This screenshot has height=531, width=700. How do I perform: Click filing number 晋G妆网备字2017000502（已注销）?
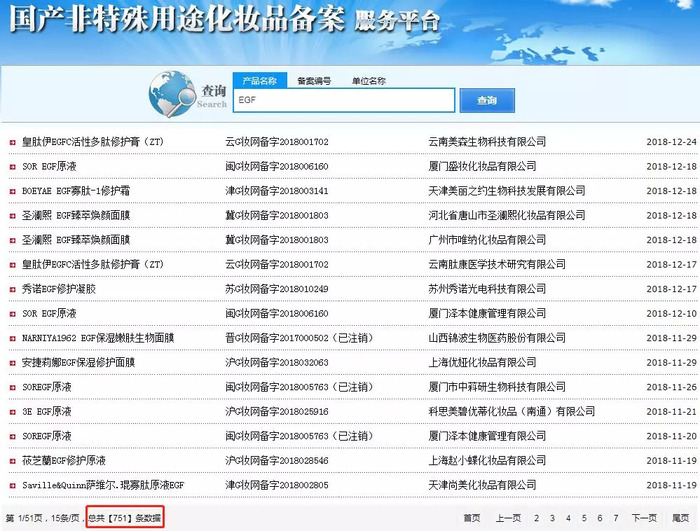pyautogui.click(x=299, y=338)
